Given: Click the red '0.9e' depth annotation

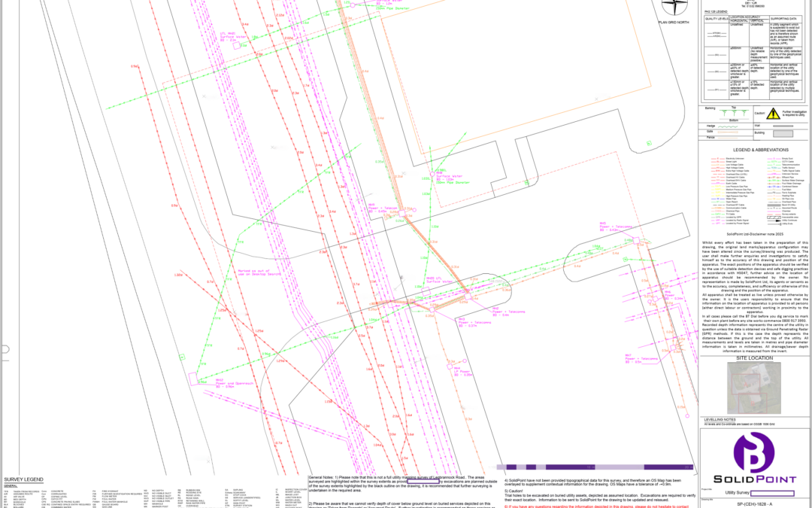Looking at the screenshot, I should click(x=135, y=66).
